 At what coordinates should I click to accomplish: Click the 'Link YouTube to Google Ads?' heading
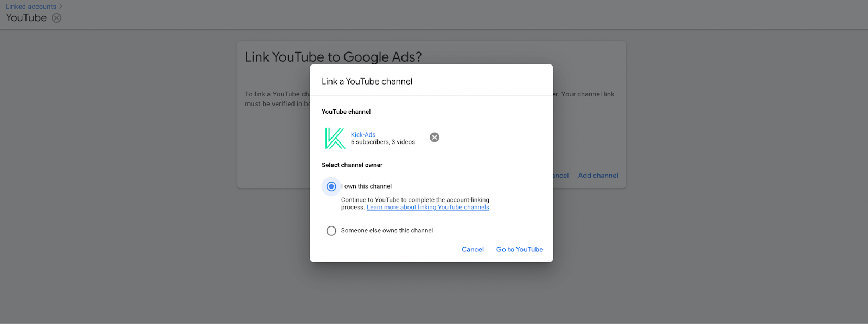coord(333,57)
